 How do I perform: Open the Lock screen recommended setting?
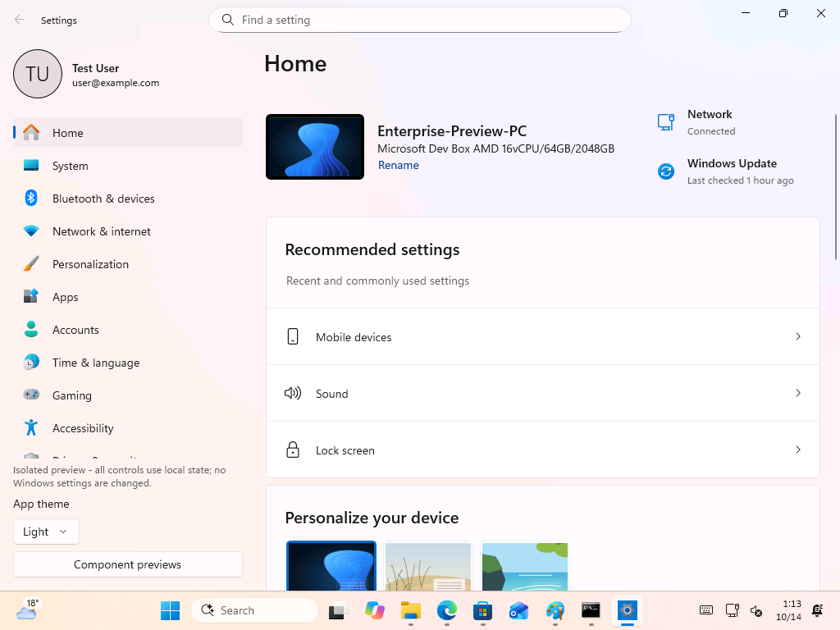[543, 450]
